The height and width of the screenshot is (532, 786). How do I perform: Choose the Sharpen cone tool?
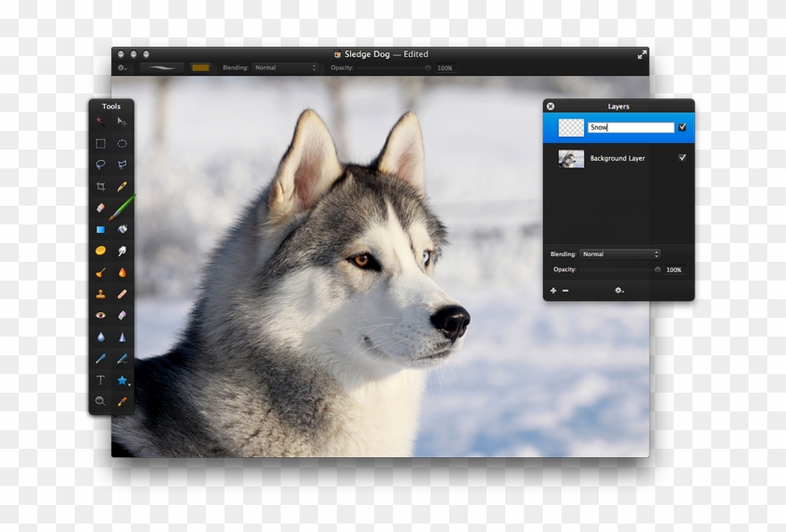122,338
